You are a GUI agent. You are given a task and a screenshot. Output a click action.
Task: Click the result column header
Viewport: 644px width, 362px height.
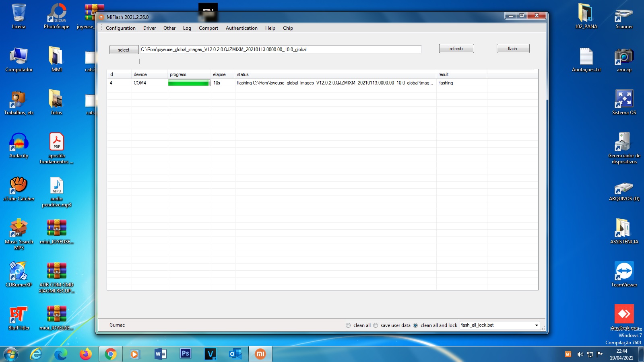coord(461,74)
